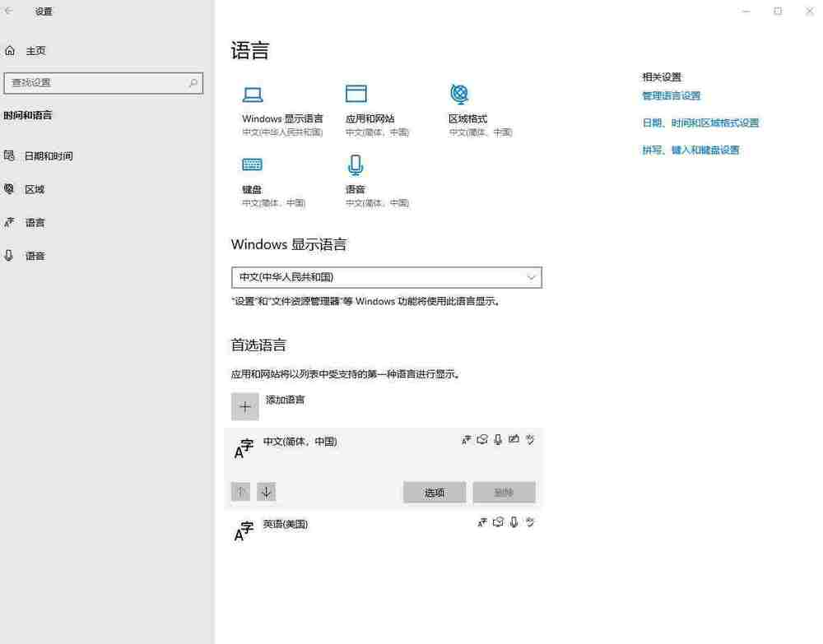Screen dimensions: 823x644
Task: Click the search magnifier icon in 查找设置
Action: 193,83
